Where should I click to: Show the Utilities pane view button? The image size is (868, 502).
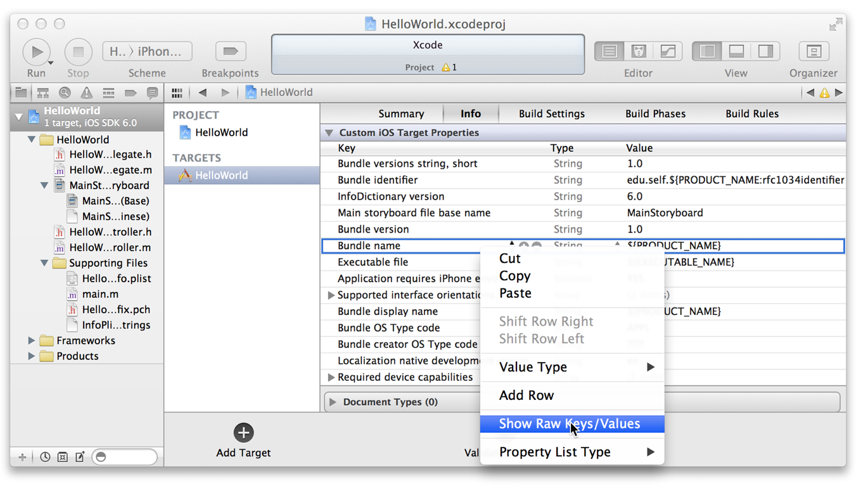point(765,52)
